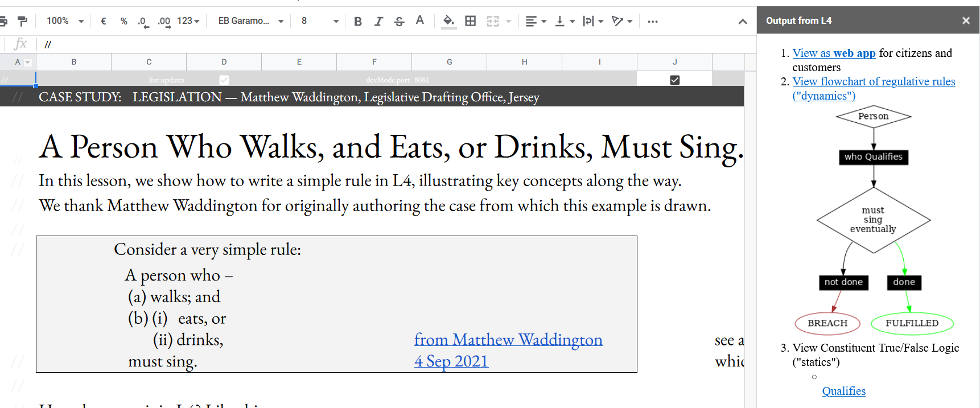This screenshot has width=980, height=408.
Task: Select column G header
Action: [450, 62]
